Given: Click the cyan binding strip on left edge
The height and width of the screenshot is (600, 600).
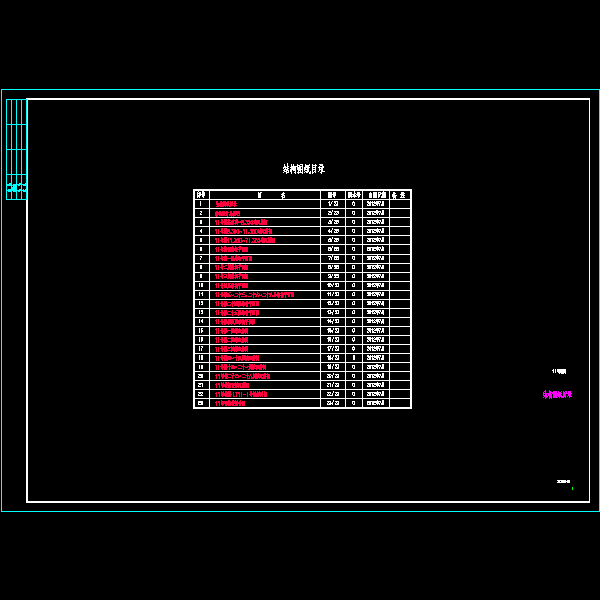Looking at the screenshot, I should (16, 149).
